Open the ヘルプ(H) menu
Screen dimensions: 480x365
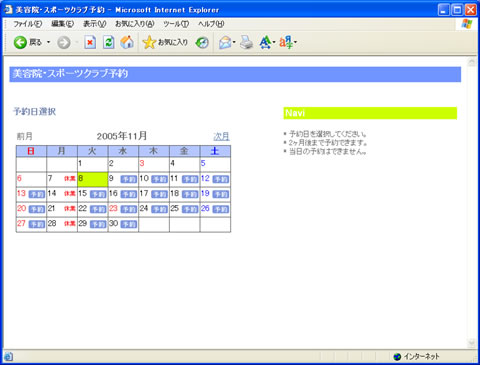211,24
